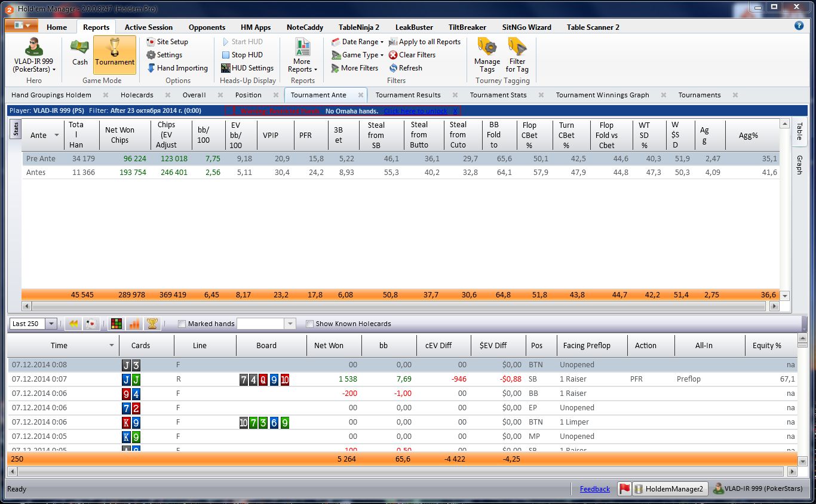816x504 pixels.
Task: Open the NoteCaddy ribbon tab
Action: coord(305,27)
